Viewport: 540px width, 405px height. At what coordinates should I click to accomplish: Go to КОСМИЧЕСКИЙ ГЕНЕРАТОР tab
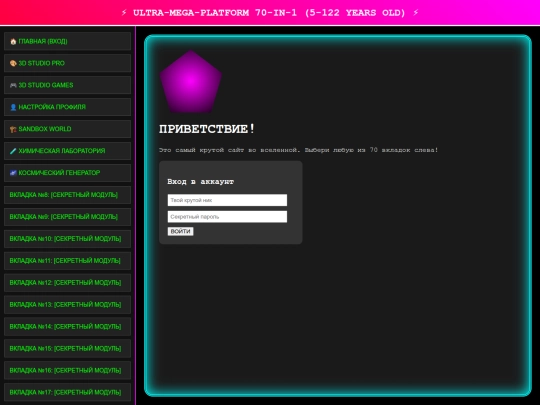(x=68, y=173)
